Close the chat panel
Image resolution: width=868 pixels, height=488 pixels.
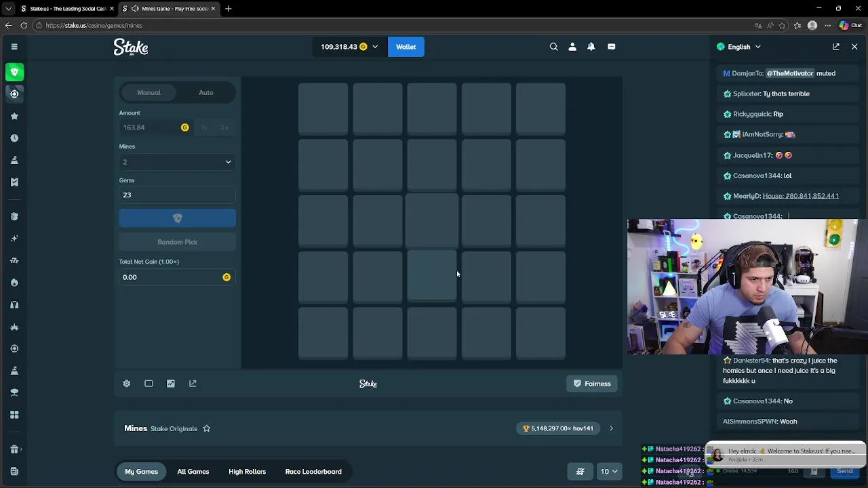coord(854,47)
